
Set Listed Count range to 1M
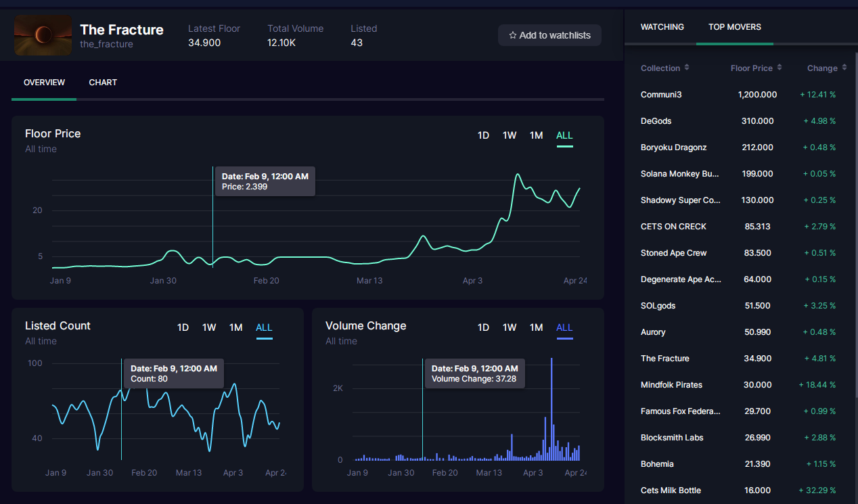point(235,327)
